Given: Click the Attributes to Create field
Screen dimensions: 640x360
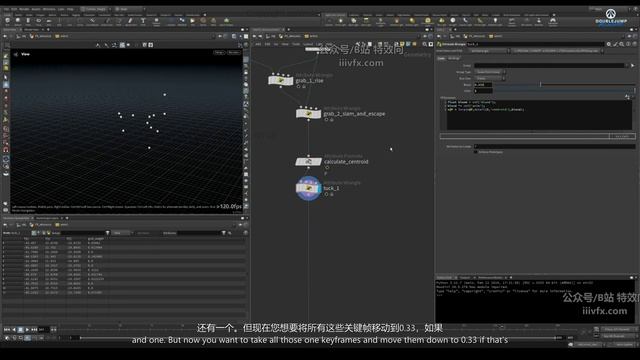Looking at the screenshot, I should 555,146.
